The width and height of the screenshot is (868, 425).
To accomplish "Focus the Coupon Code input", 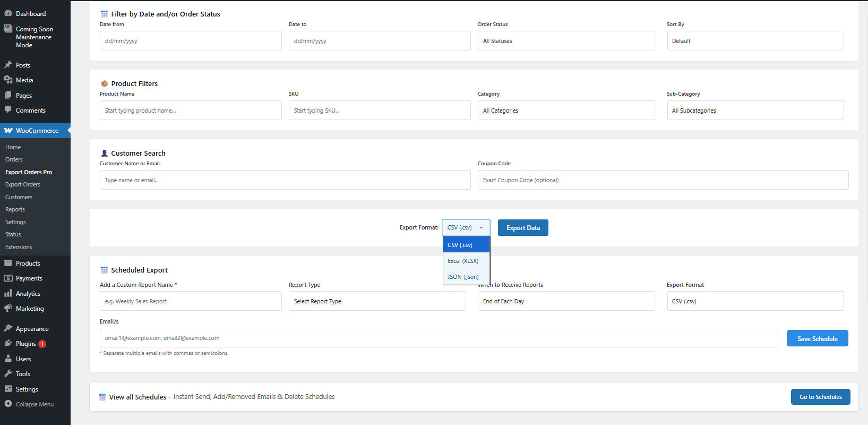I will pyautogui.click(x=663, y=180).
